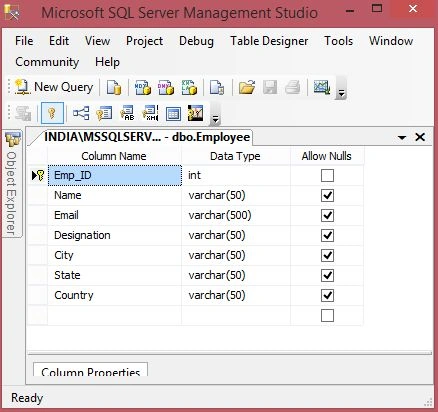Click the Manage Indexes and Keys icon
The image size is (438, 412).
[x=104, y=113]
